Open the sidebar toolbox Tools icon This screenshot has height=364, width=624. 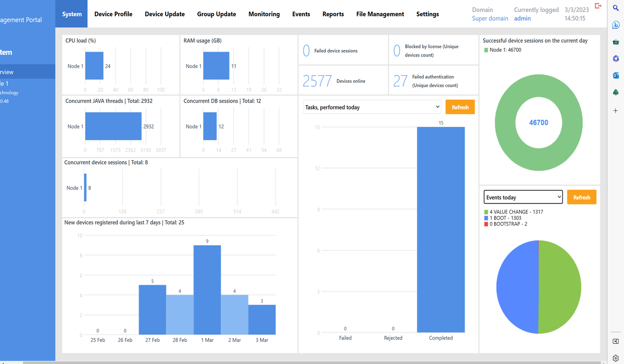click(x=616, y=42)
